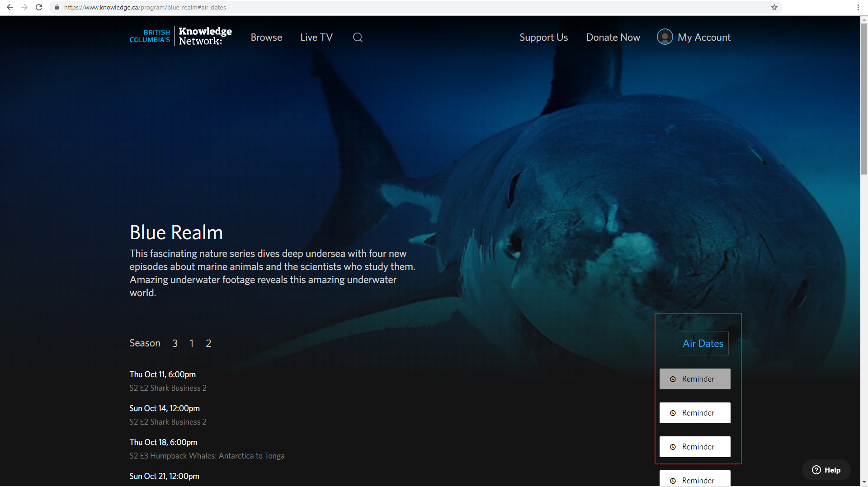Click 'S2 E3 Humpback Whales: Antarctica to Tonga'
868x487 pixels.
click(207, 456)
